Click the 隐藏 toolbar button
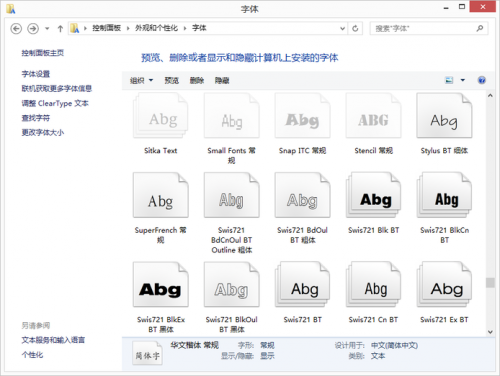The height and width of the screenshot is (376, 500). click(222, 80)
